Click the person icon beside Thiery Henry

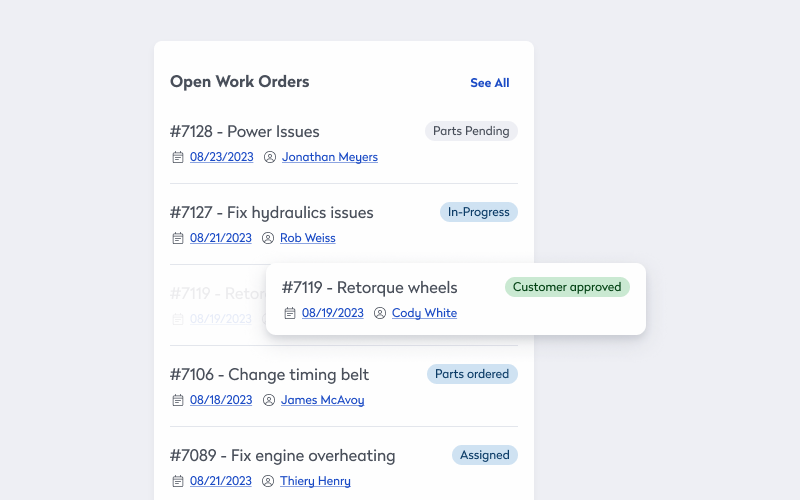(268, 481)
